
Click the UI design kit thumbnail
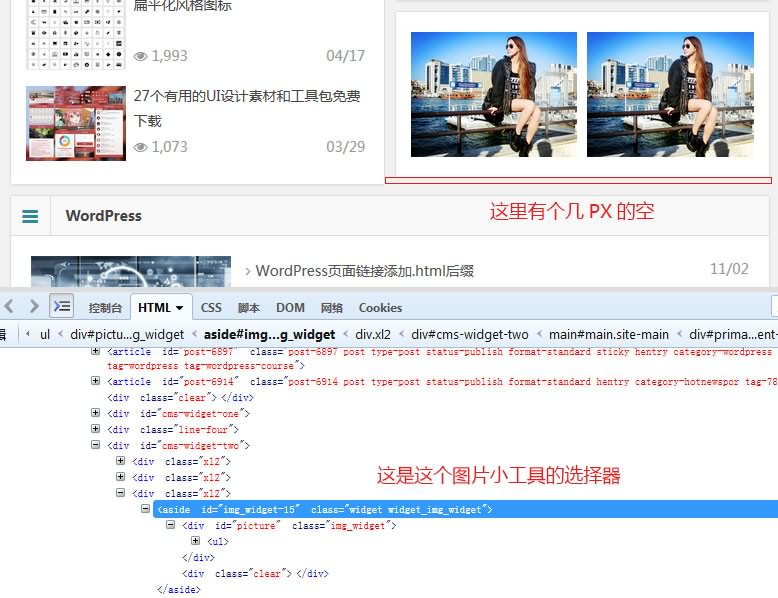(76, 123)
